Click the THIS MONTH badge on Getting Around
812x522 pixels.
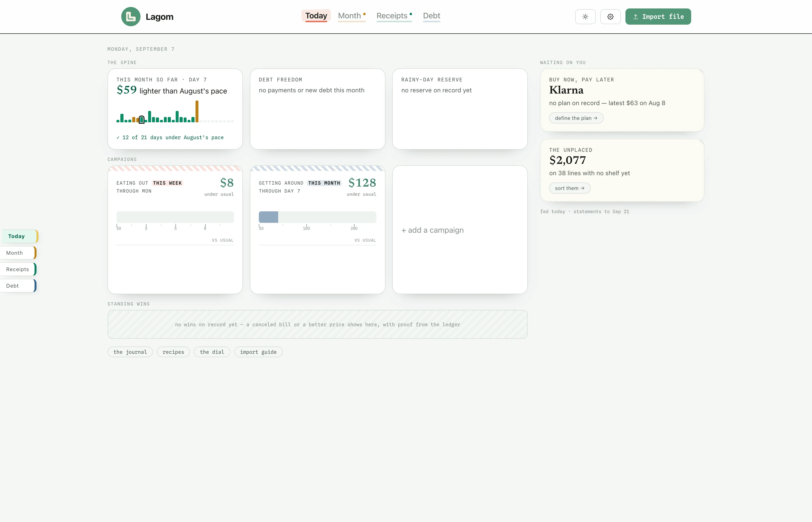(324, 183)
